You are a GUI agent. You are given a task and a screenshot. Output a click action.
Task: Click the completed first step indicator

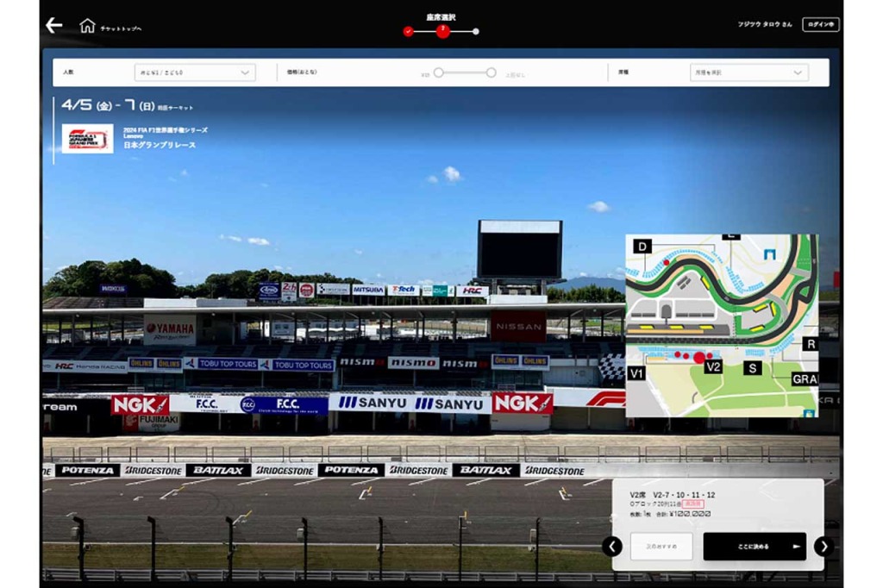pyautogui.click(x=408, y=32)
